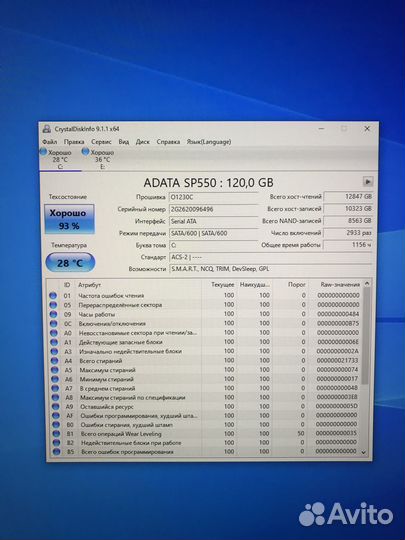Viewport: 405px width, 540px height.
Task: Click the Возможности field S.M.A.R.T., NCQ, TRIM
Action: 271,269
